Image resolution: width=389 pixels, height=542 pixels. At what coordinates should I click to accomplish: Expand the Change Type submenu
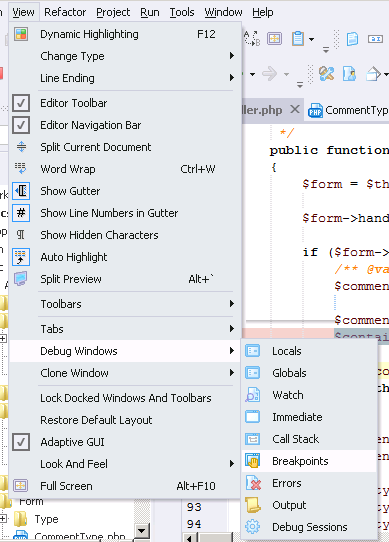[125, 56]
